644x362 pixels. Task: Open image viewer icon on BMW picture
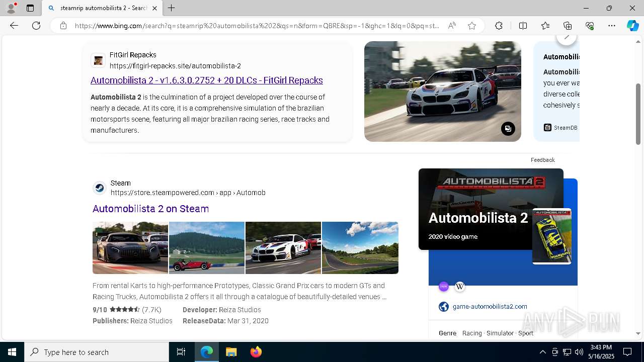tap(508, 129)
